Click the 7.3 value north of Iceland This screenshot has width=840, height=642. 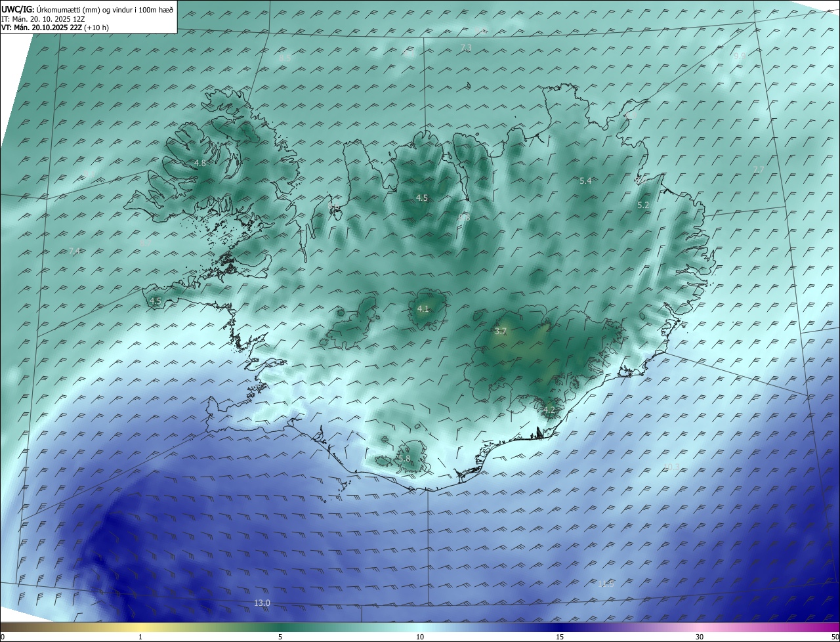[x=466, y=47]
